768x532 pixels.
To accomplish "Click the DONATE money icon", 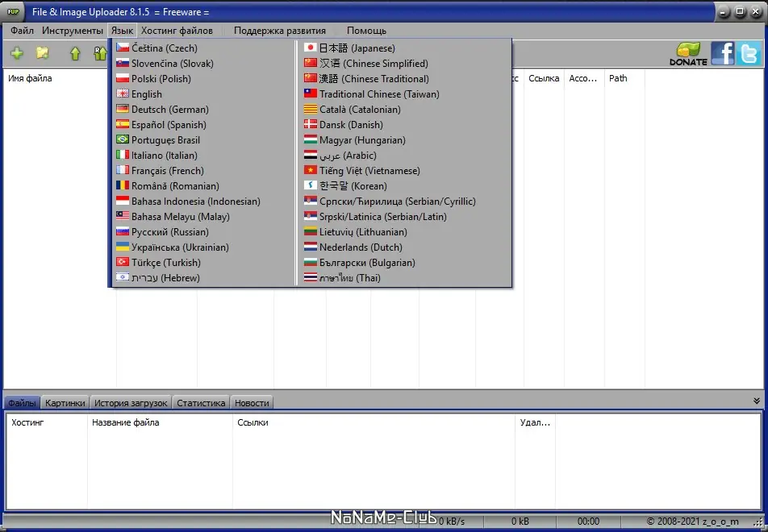I will pyautogui.click(x=688, y=54).
